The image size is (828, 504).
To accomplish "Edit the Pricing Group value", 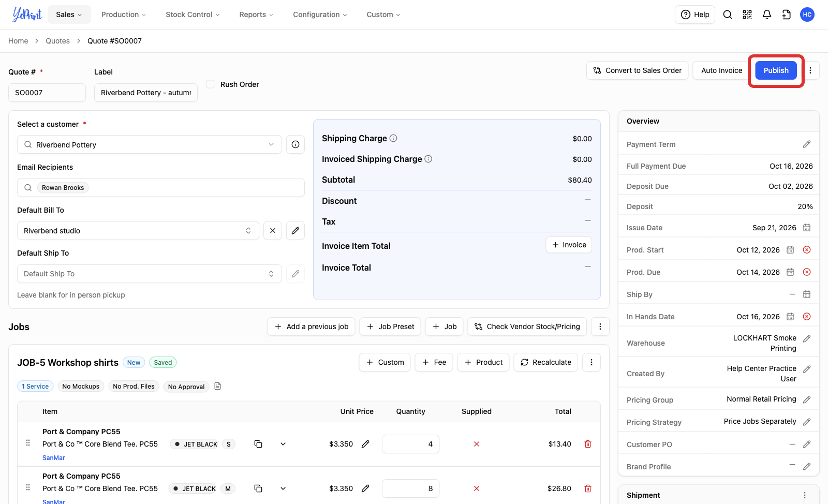I will tap(807, 399).
